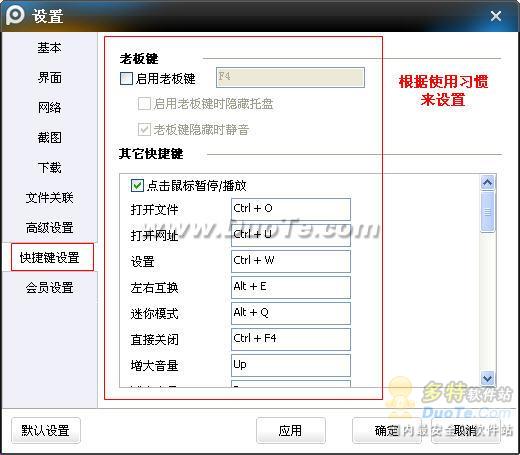
Task: Click the scrollbar thumb in shortcut list
Action: click(x=488, y=211)
